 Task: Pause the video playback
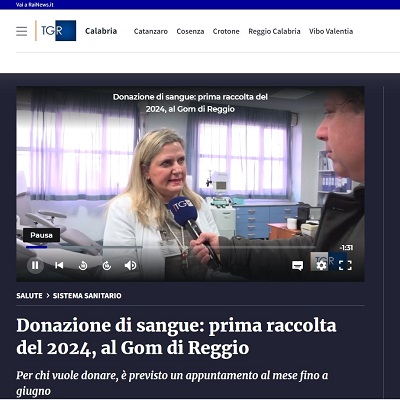(x=35, y=265)
